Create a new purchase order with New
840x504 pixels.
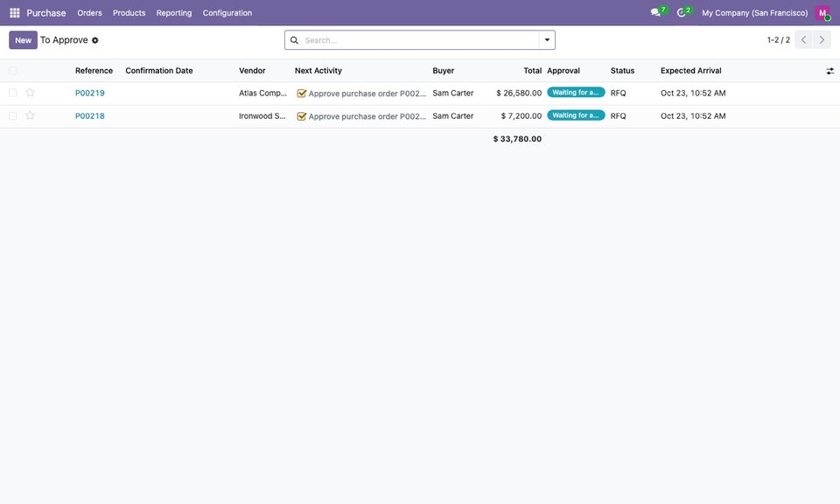click(23, 40)
